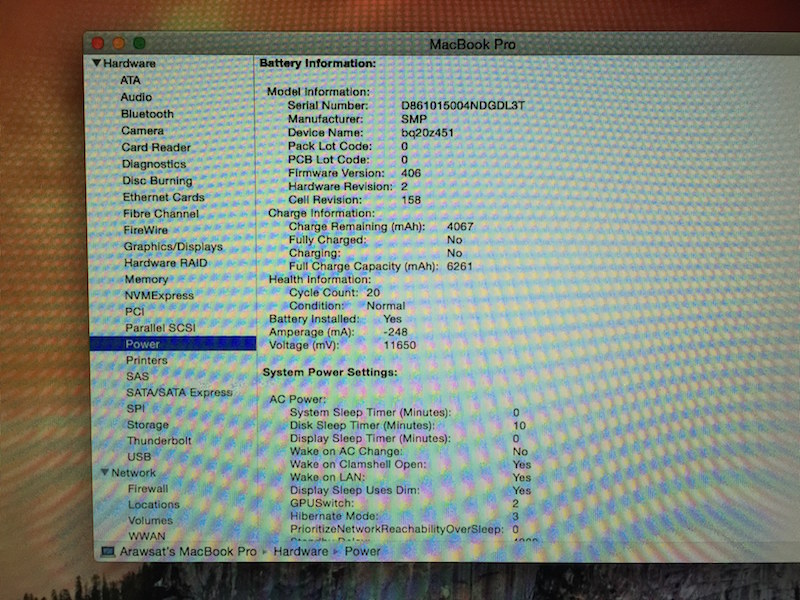Screen dimensions: 800x600
Task: Select Parallel SCSI in the sidebar
Action: 161,328
